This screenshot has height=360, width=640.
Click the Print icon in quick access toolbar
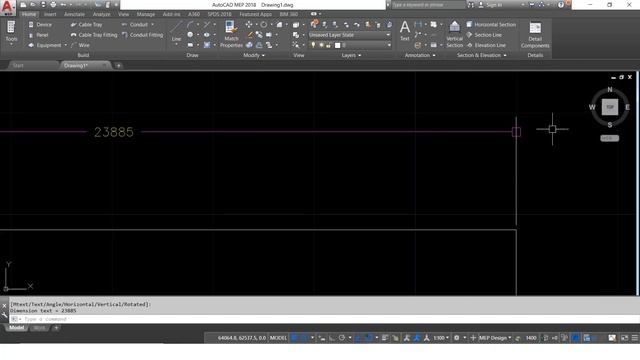pyautogui.click(x=53, y=5)
